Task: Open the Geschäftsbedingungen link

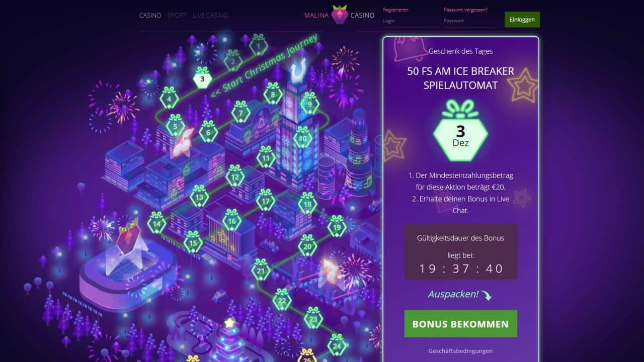Action: click(x=460, y=351)
